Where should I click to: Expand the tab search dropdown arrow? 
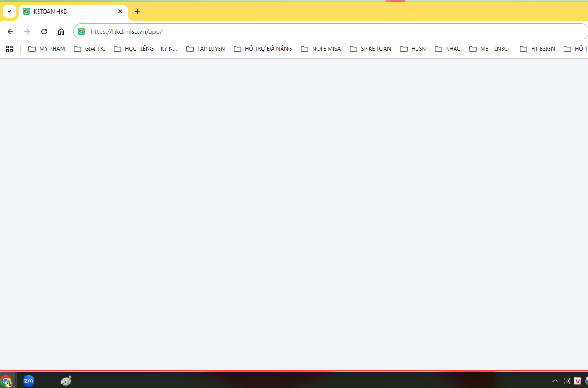(9, 11)
